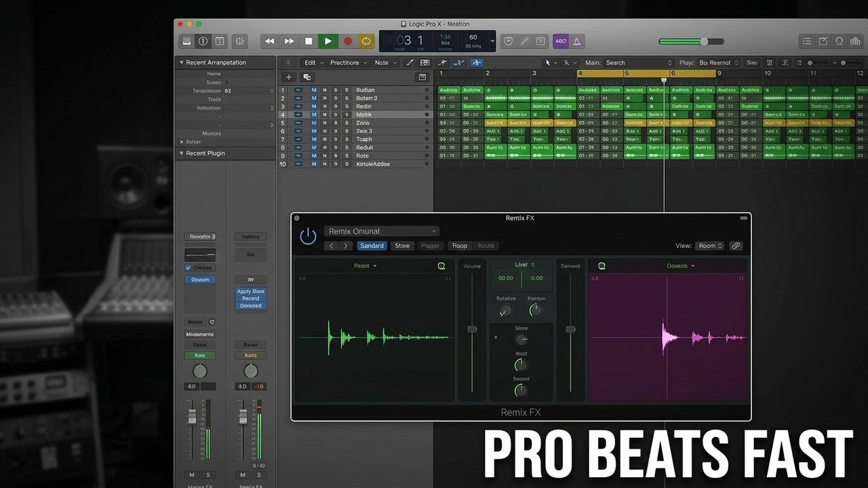Open the Edit menu in the tracks area
Viewport: 868px width, 488px height.
[313, 62]
